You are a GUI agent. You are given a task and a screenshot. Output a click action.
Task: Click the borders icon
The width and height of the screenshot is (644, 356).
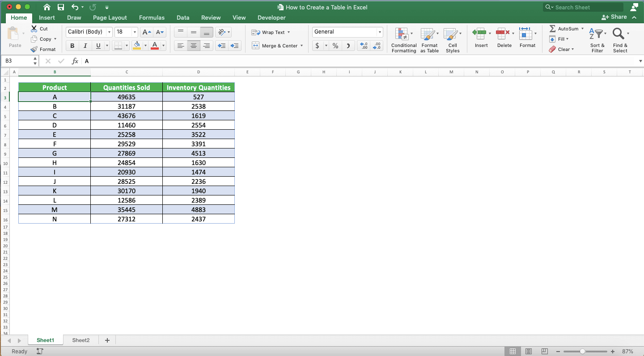pyautogui.click(x=118, y=46)
